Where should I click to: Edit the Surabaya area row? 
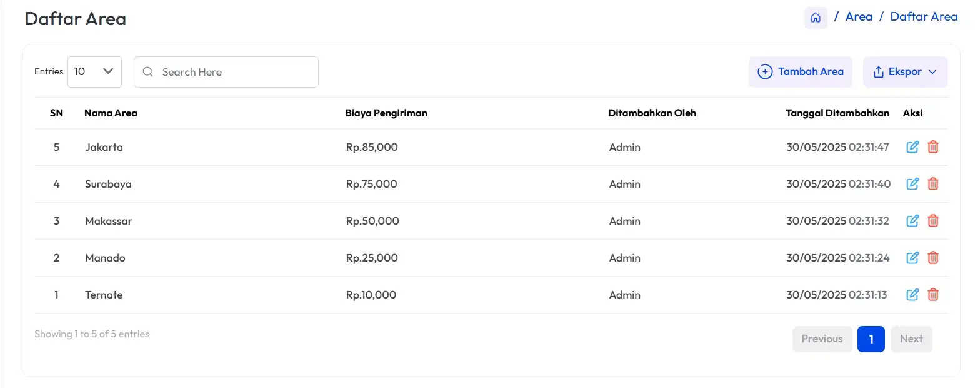pyautogui.click(x=912, y=184)
